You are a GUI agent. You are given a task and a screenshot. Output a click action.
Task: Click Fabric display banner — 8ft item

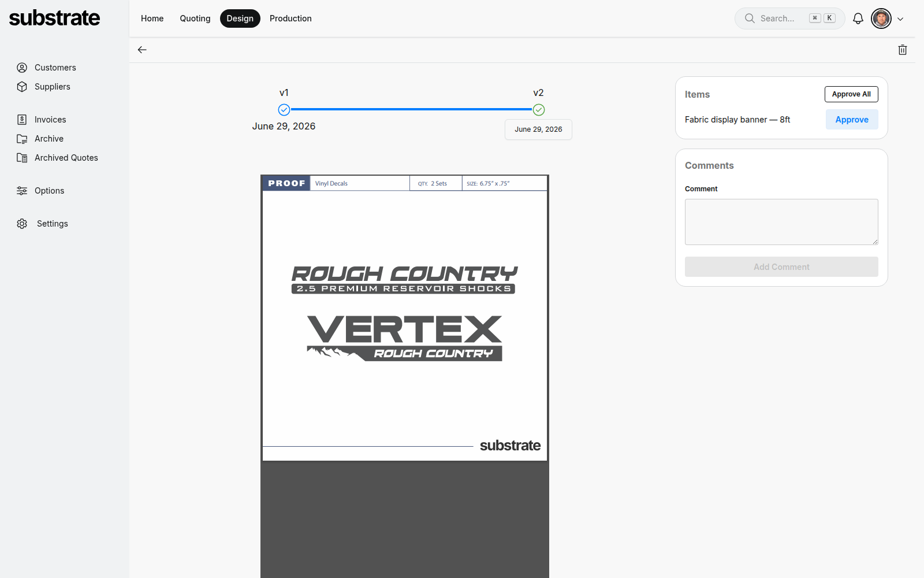coord(737,120)
